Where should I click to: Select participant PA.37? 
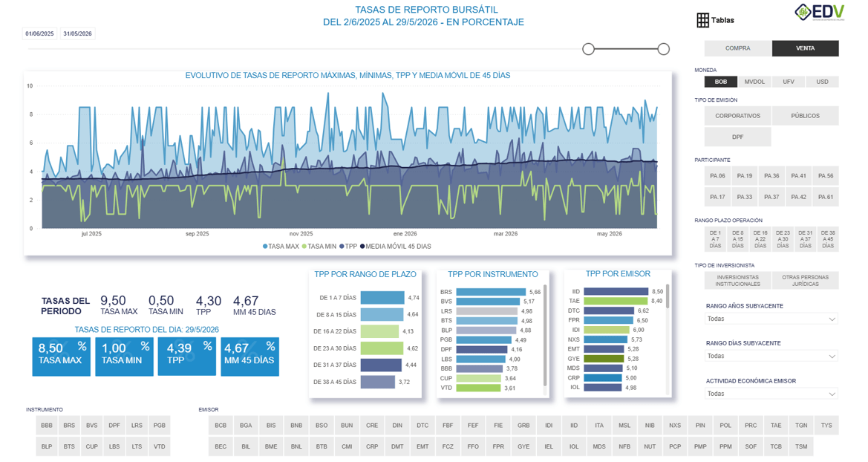(x=771, y=197)
